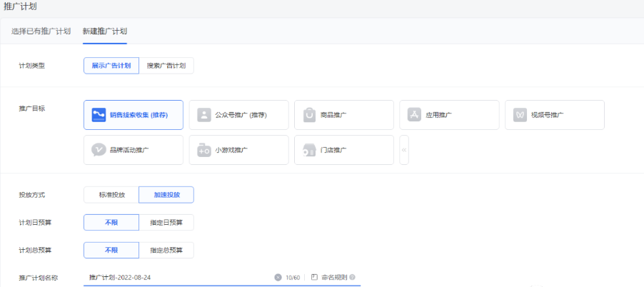Click the 命名规则 help question mark icon

click(x=353, y=277)
